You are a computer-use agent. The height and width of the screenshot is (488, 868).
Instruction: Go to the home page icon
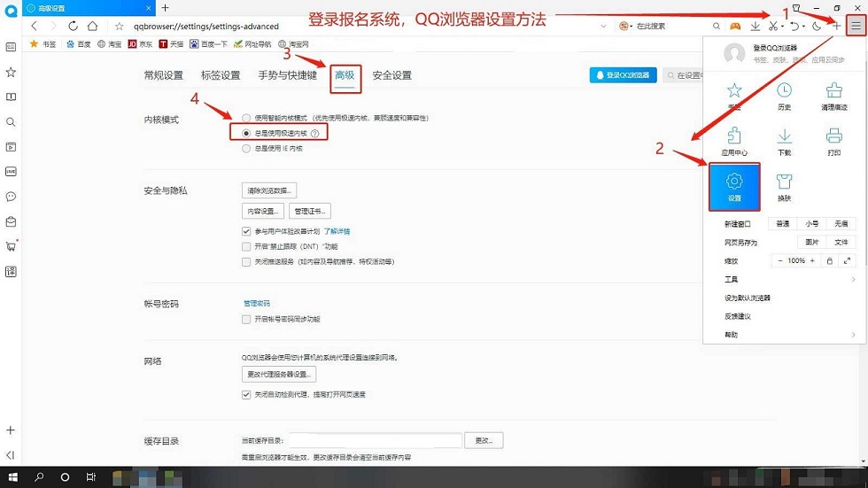tap(92, 26)
